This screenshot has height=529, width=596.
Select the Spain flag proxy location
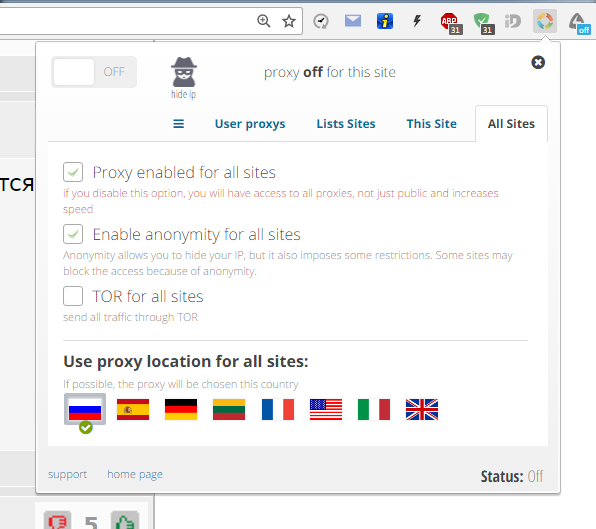133,409
